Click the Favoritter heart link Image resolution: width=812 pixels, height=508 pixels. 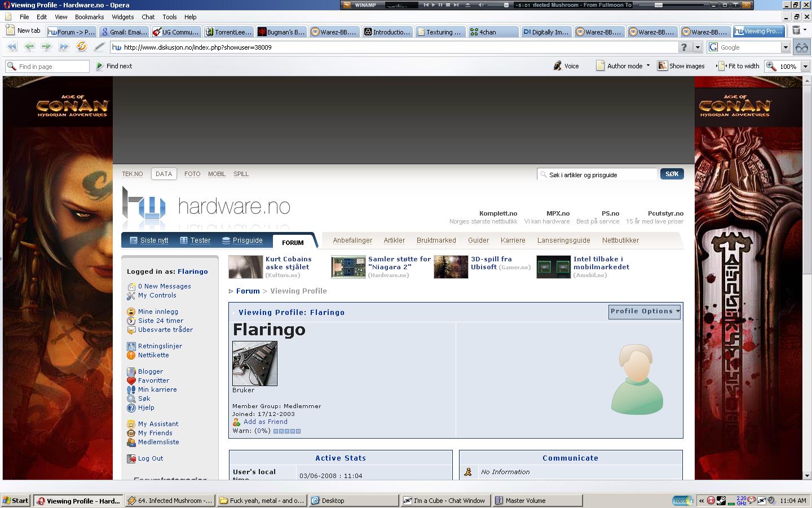tap(148, 380)
